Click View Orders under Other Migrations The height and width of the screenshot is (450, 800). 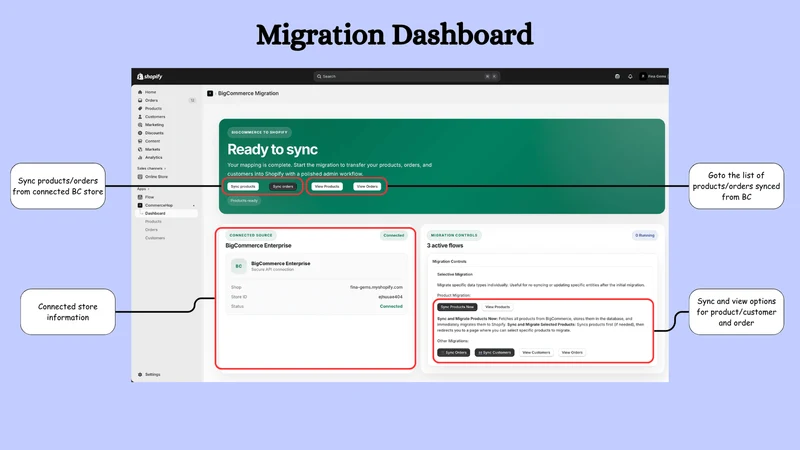tap(572, 353)
